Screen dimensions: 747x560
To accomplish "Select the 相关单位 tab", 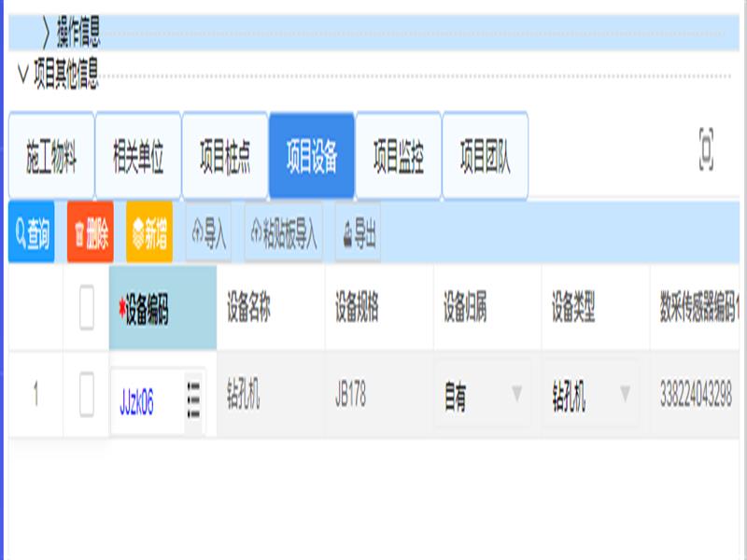I will [x=138, y=157].
